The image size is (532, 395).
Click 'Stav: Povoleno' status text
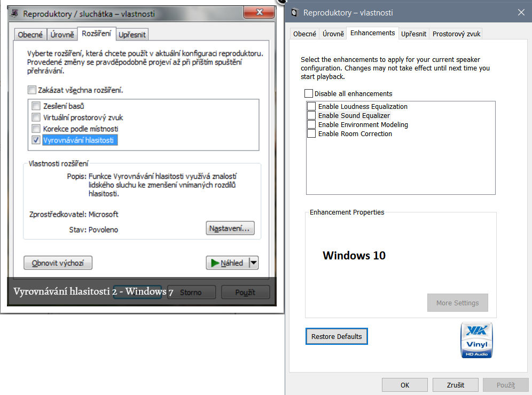click(x=93, y=230)
